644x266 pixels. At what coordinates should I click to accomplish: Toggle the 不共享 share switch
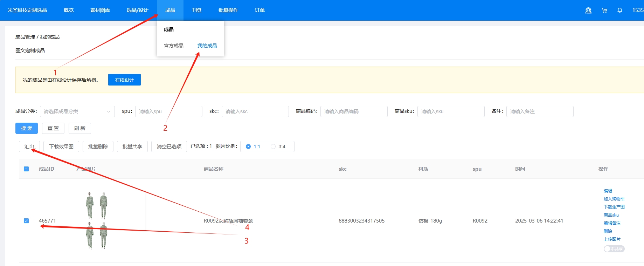614,249
